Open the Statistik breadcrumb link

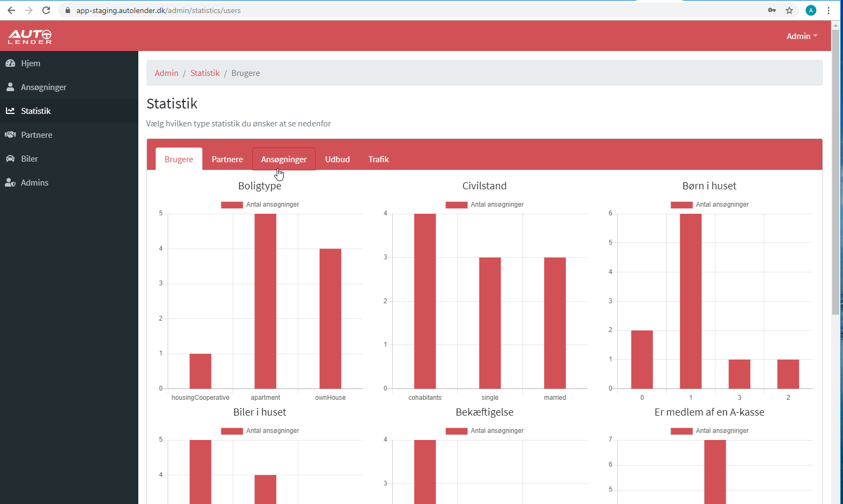[x=205, y=73]
